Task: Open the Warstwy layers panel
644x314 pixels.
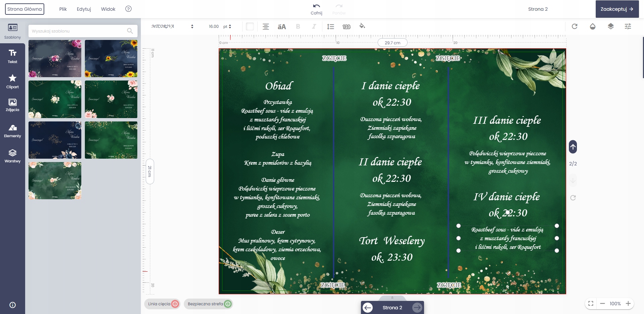Action: 12,156
